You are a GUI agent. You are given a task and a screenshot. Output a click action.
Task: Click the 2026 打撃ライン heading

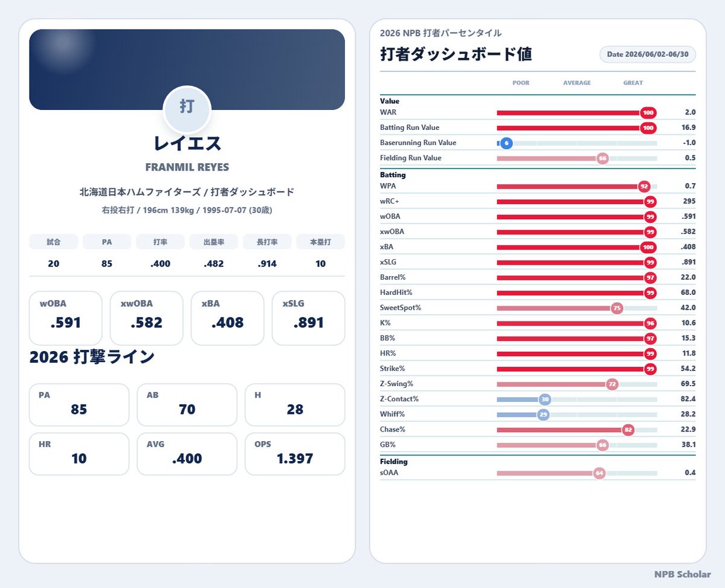click(x=92, y=357)
